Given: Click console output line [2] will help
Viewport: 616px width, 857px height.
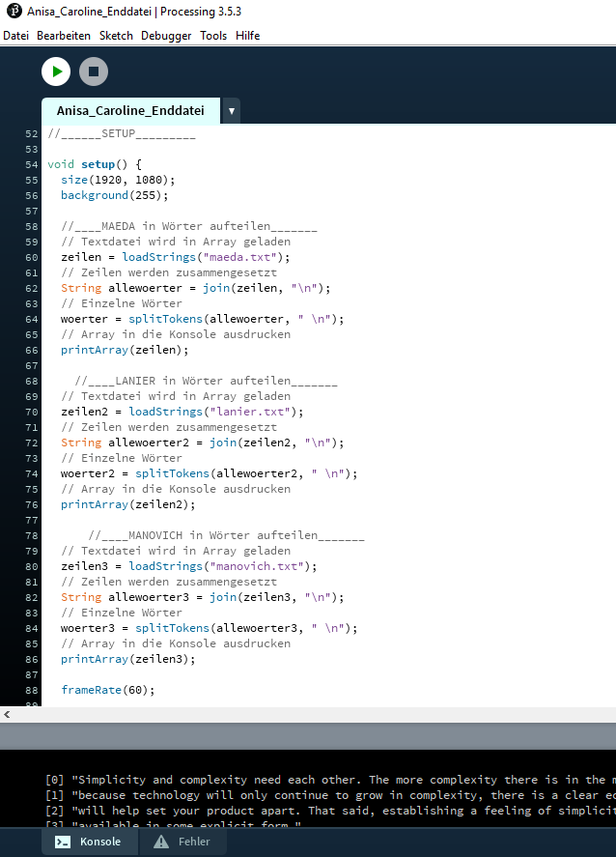Looking at the screenshot, I should tap(330, 811).
